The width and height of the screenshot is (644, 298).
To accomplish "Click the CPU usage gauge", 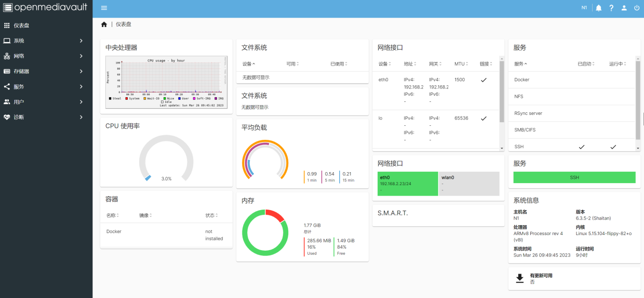I will 166,159.
